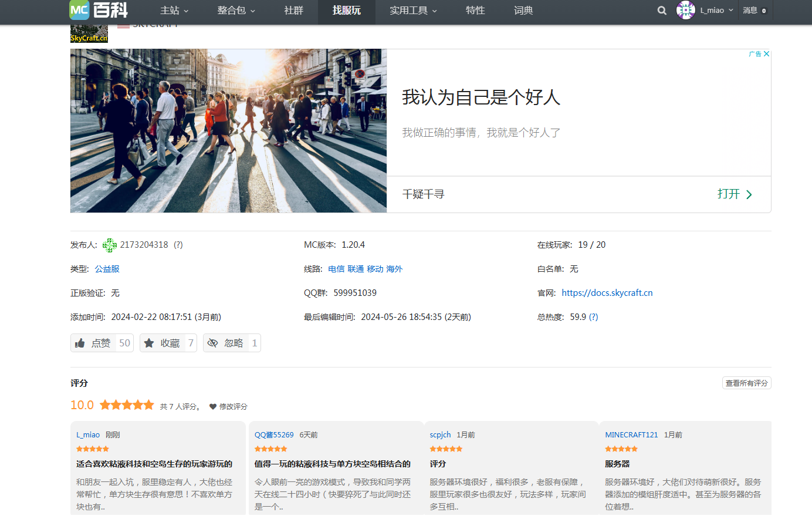
Task: Open scpjch reviewer profile link
Action: [440, 435]
